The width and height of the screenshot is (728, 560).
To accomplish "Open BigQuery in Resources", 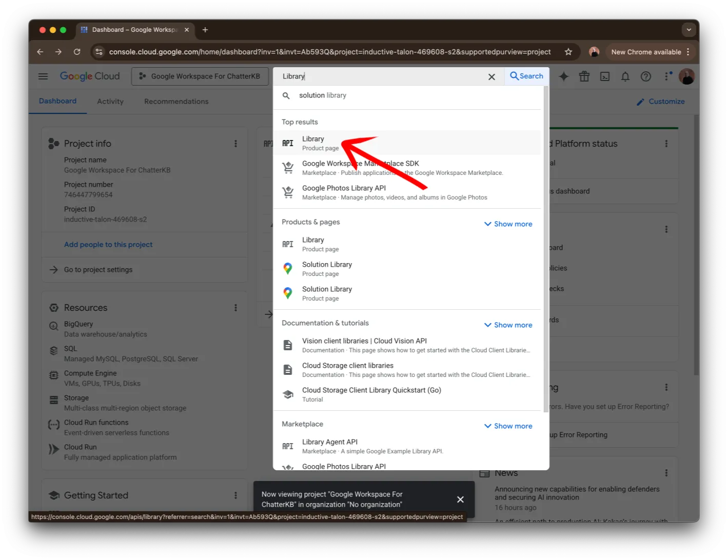I will 78,324.
